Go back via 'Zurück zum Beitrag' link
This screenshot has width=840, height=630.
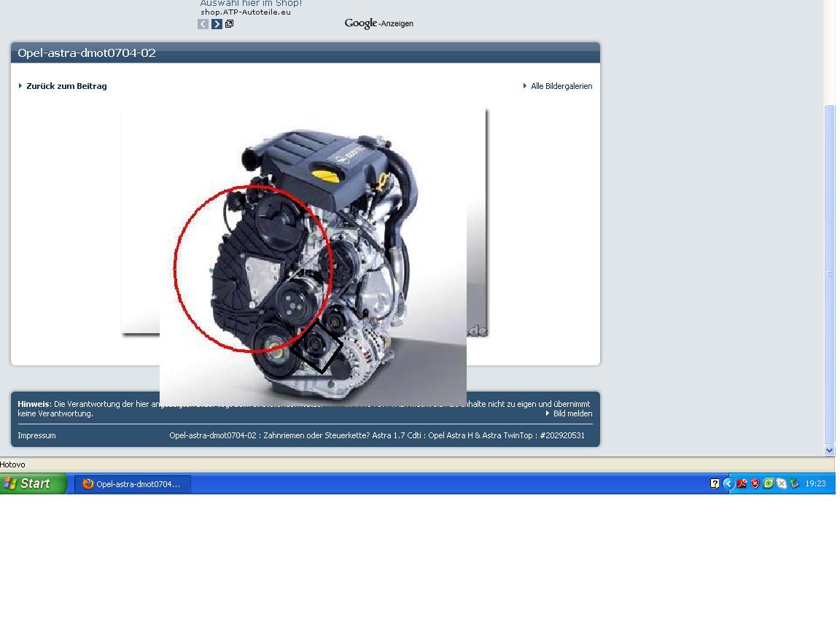[66, 86]
